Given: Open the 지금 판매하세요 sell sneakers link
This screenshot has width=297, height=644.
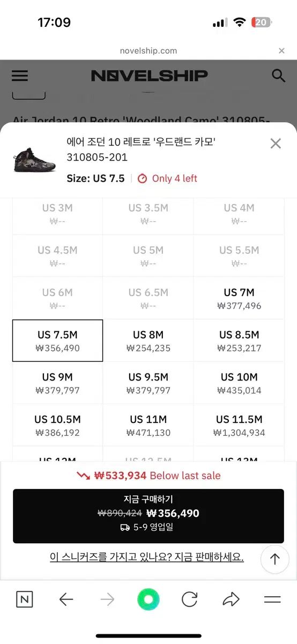Looking at the screenshot, I should (147, 557).
